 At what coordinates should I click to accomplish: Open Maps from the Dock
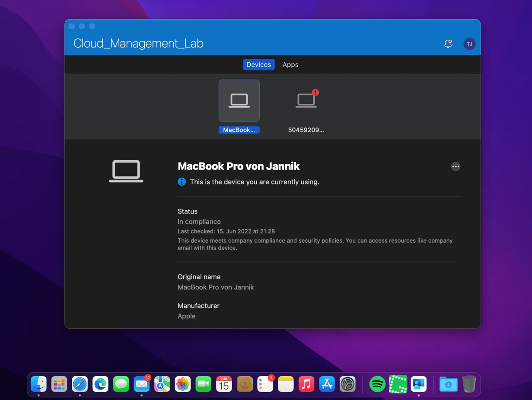click(x=162, y=384)
